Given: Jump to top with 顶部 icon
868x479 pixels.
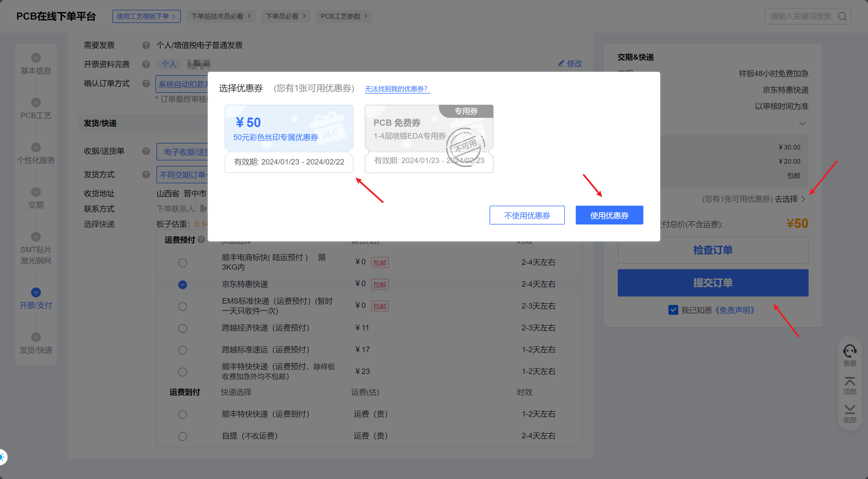Looking at the screenshot, I should click(849, 382).
